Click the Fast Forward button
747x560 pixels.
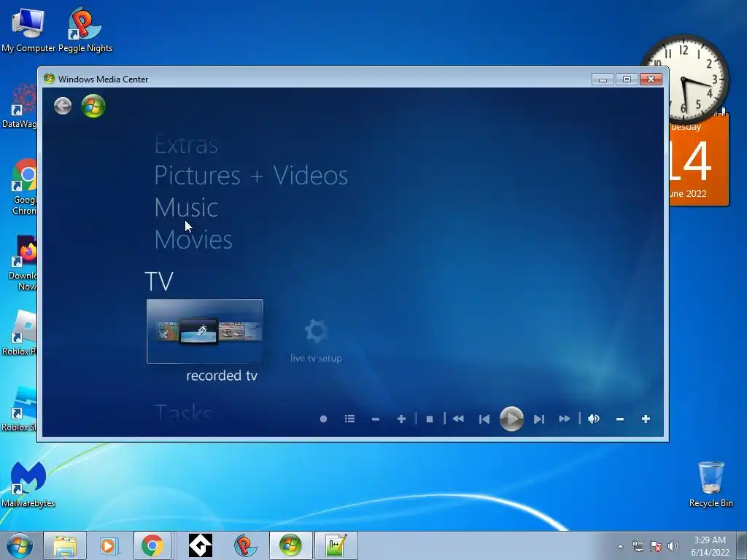click(565, 419)
